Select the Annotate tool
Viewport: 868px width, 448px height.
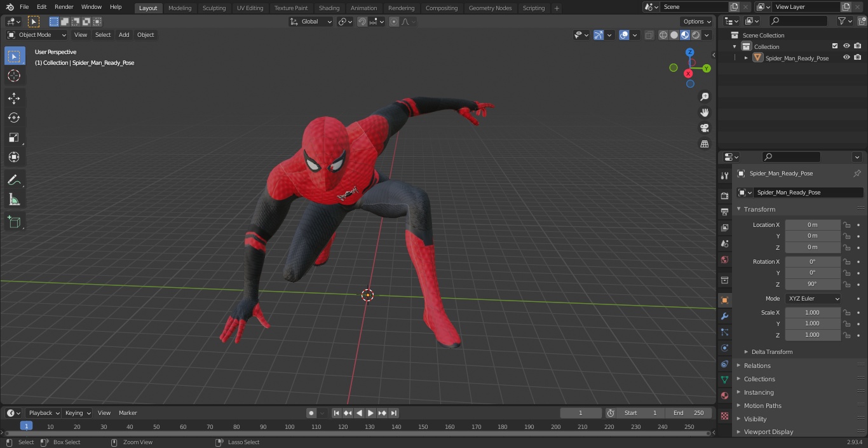14,180
